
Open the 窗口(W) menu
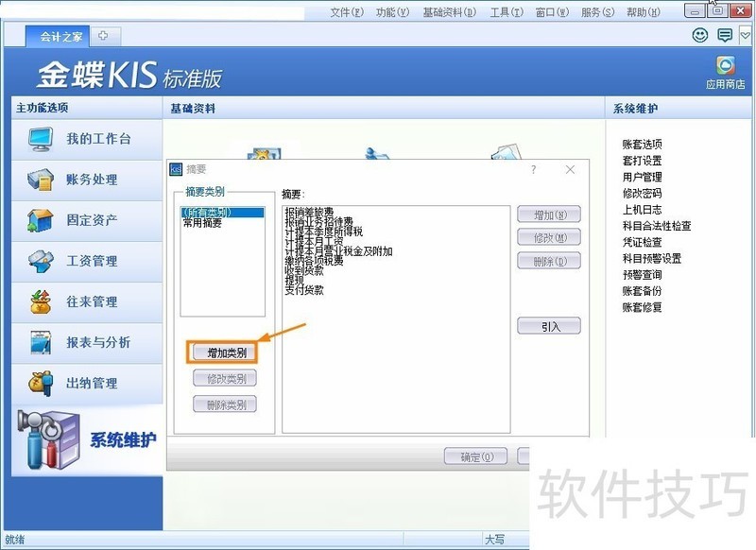click(552, 12)
